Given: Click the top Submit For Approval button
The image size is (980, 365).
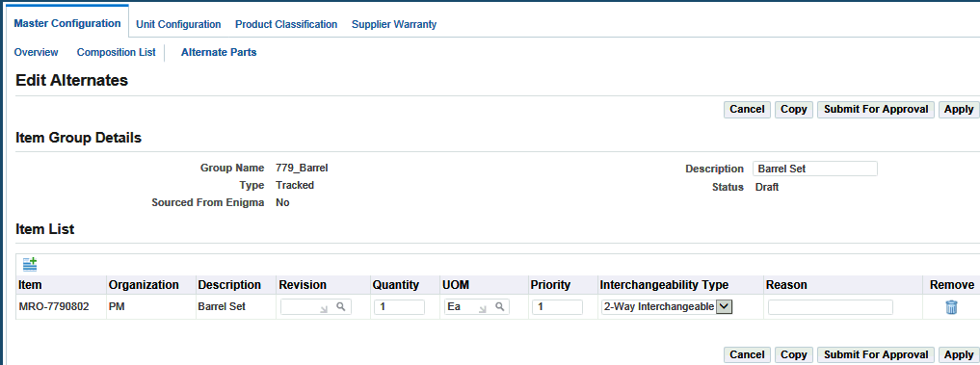Looking at the screenshot, I should (x=876, y=110).
